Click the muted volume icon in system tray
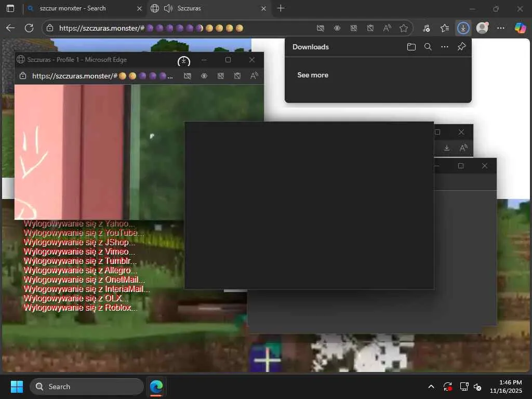 477,387
